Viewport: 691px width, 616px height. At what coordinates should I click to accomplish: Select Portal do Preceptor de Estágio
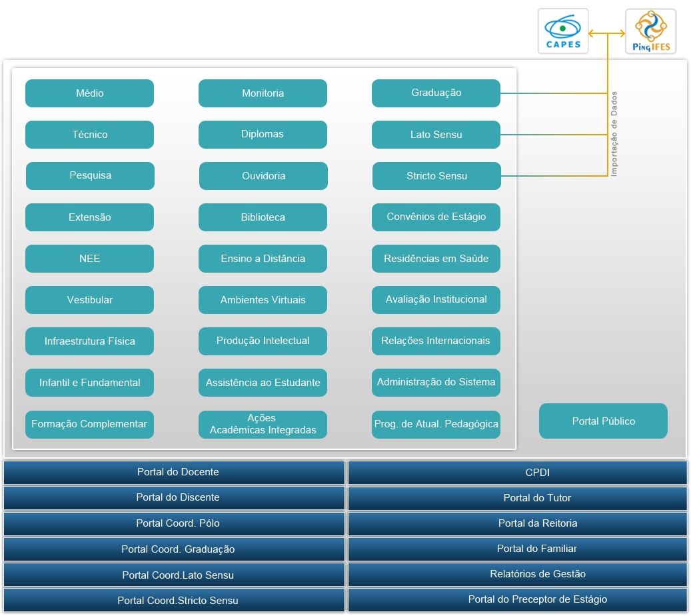tap(517, 599)
